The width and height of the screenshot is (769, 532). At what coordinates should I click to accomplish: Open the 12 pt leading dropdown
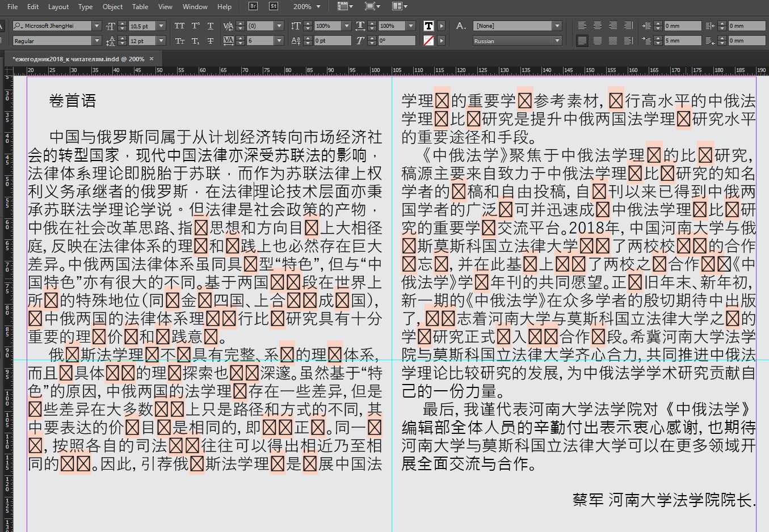tap(161, 41)
